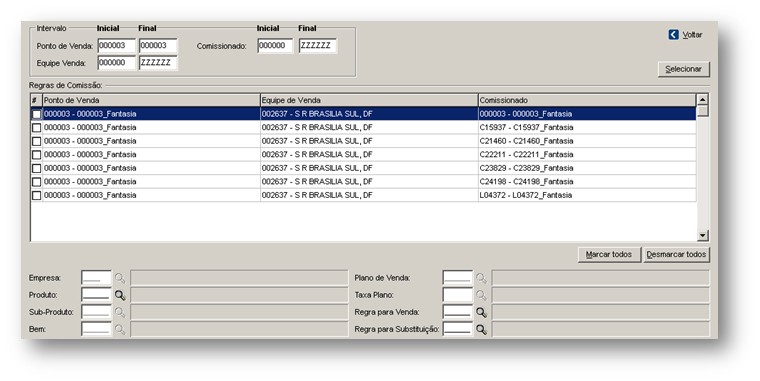Check the row with Comissionado C24198

(x=36, y=182)
